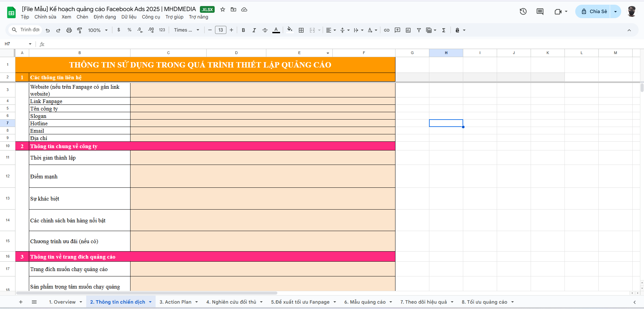Image resolution: width=644 pixels, height=309 pixels.
Task: Click the move to folder icon
Action: click(233, 9)
